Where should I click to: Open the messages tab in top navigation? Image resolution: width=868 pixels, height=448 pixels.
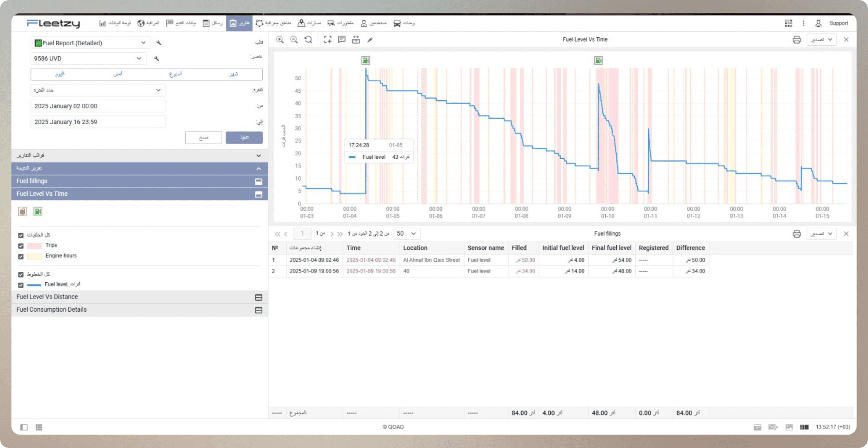point(213,23)
